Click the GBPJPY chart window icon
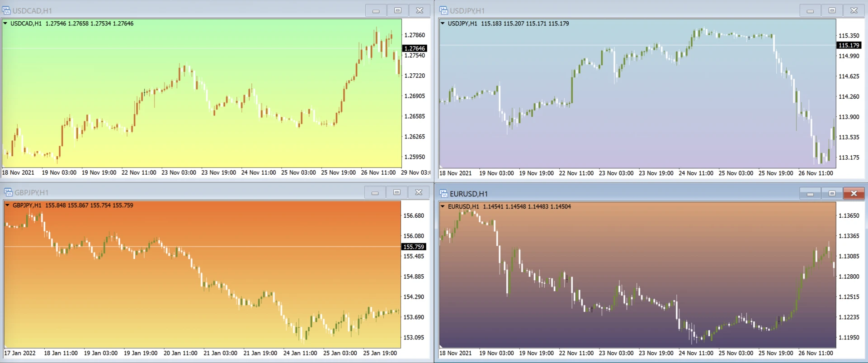Image resolution: width=868 pixels, height=363 pixels. [x=8, y=192]
